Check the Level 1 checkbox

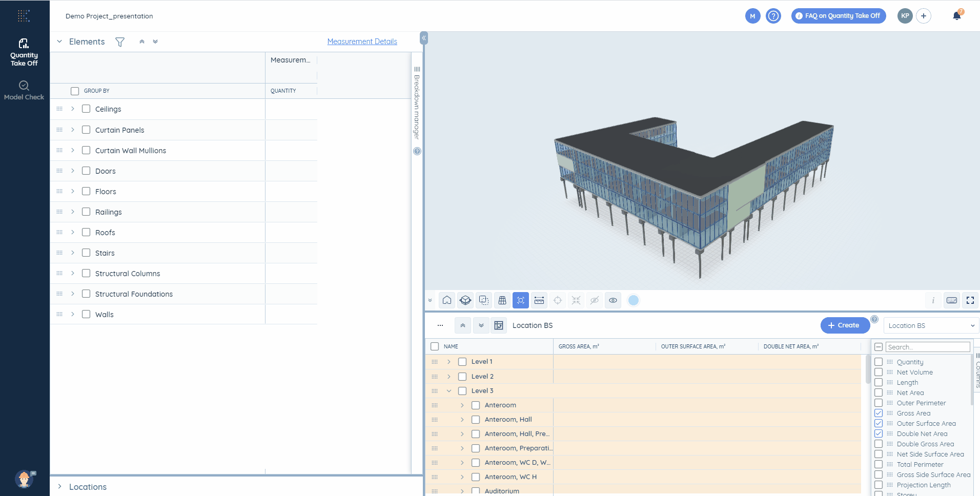click(x=462, y=362)
